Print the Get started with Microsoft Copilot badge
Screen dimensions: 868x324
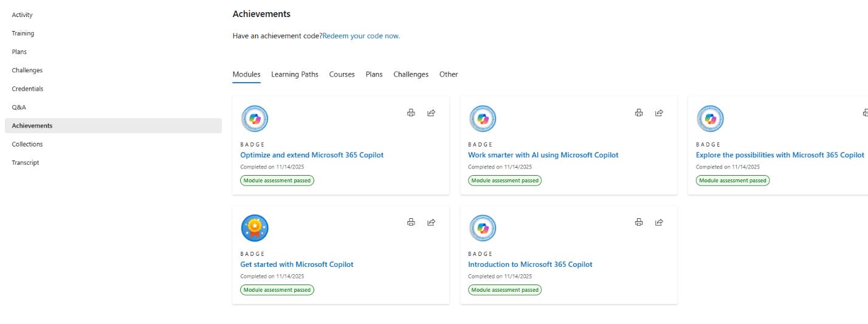pos(411,222)
